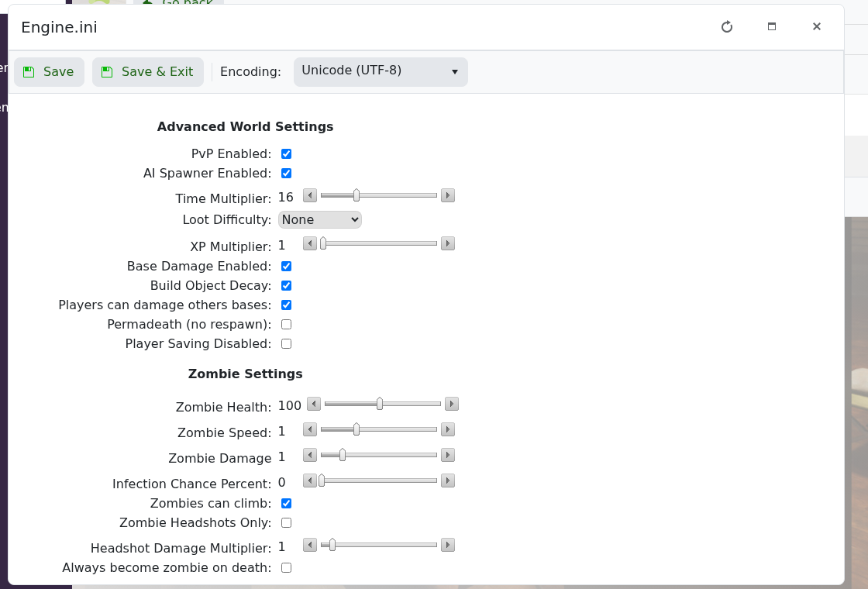Toggle the PvP Enabled checkbox
Screen dimensions: 868x589
tap(286, 154)
